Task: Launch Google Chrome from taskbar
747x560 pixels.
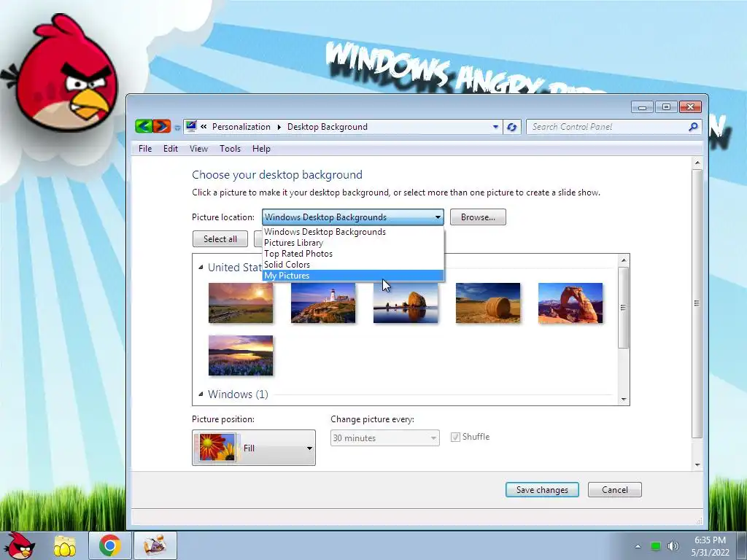Action: click(109, 545)
